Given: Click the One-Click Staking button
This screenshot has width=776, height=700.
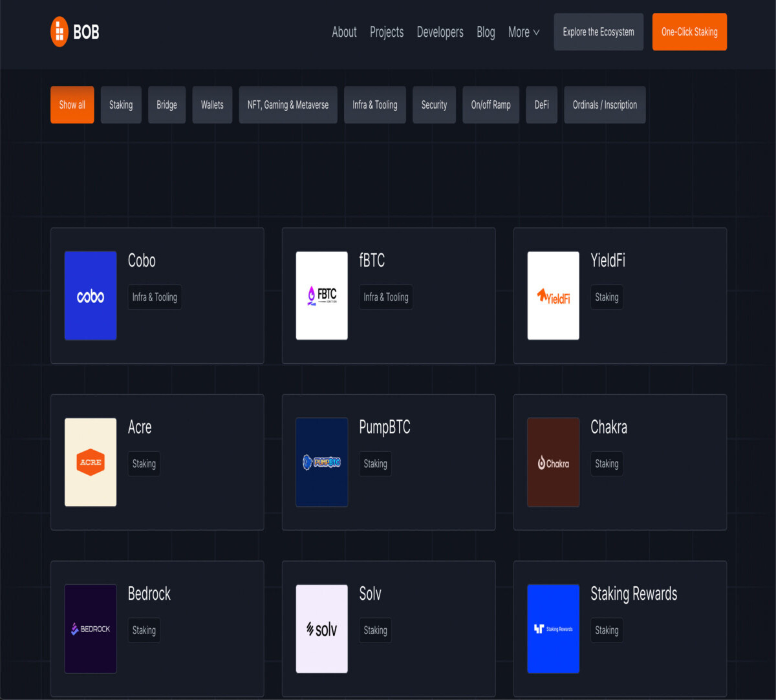Looking at the screenshot, I should tap(689, 32).
